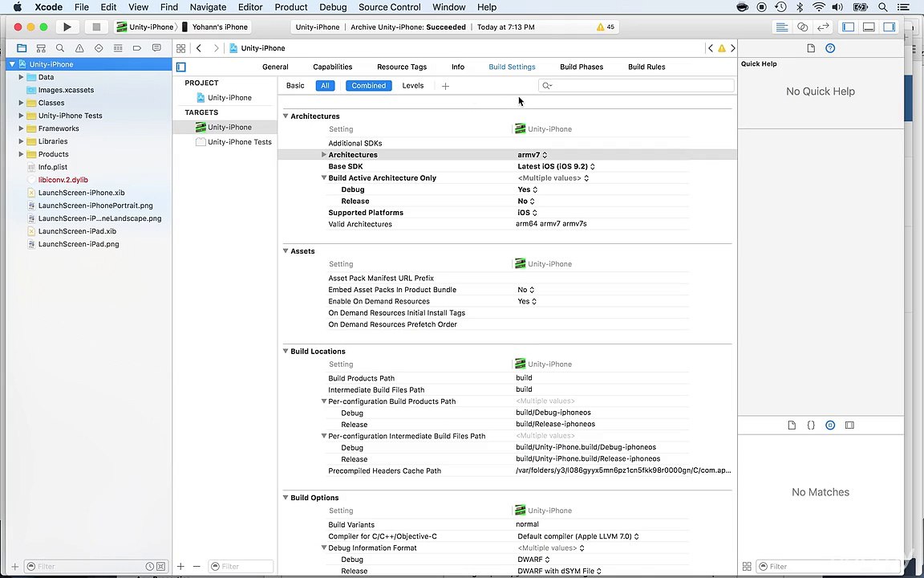
Task: Open the Symbol navigator icon
Action: pyautogui.click(x=41, y=48)
